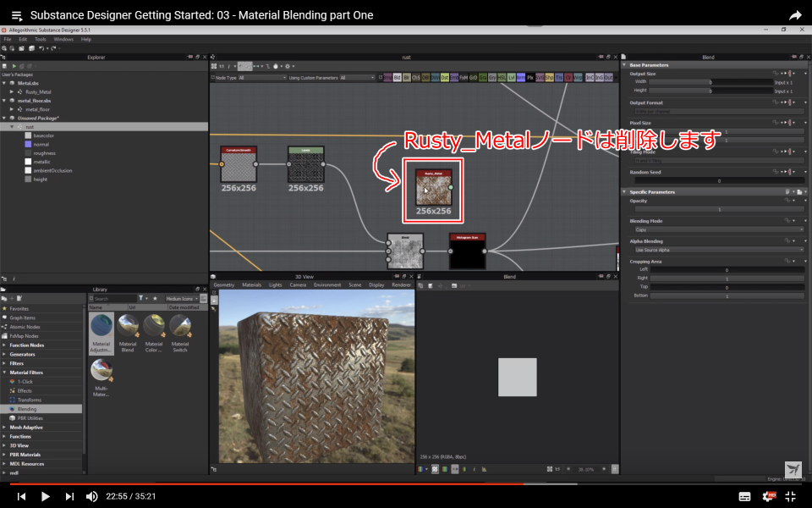The height and width of the screenshot is (508, 812).
Task: Go to previous video
Action: tap(21, 497)
